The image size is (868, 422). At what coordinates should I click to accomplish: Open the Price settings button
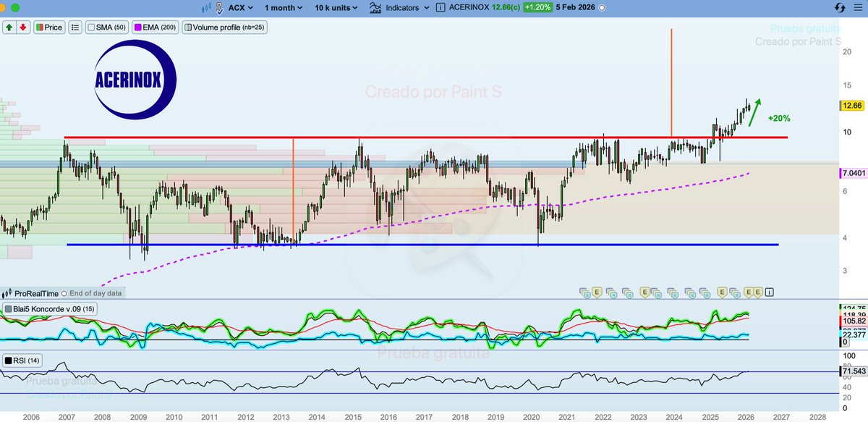tap(49, 27)
